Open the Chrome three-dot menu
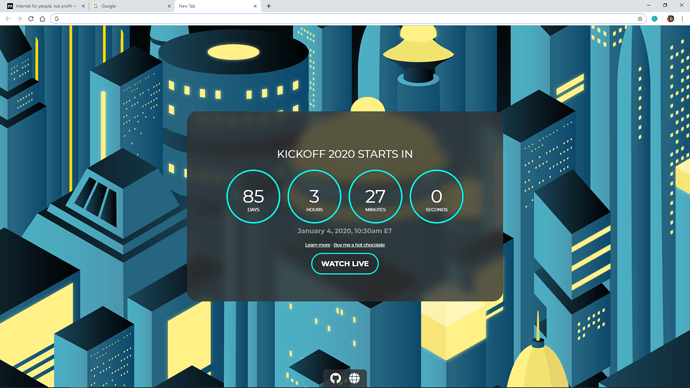This screenshot has width=690, height=388. 683,18
